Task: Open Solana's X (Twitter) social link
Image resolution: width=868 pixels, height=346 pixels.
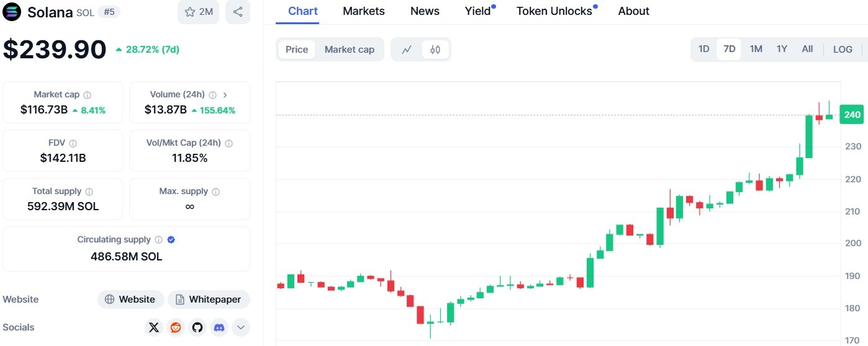Action: tap(154, 327)
